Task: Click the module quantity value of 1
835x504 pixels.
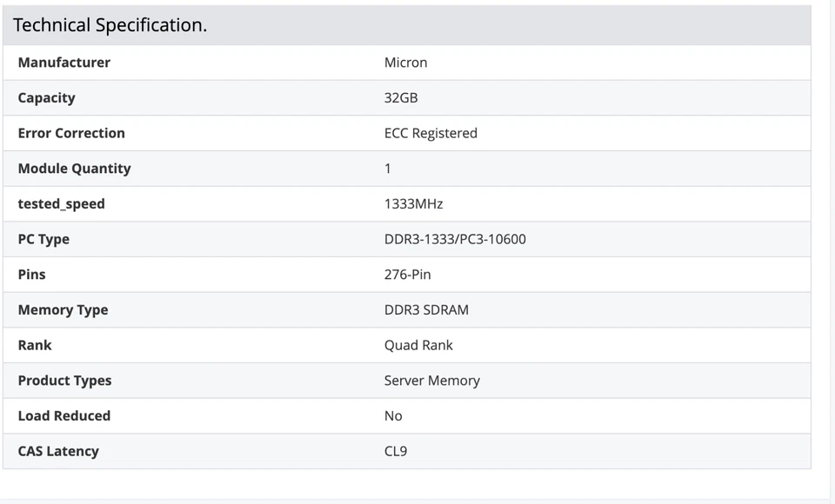Action: tap(388, 168)
